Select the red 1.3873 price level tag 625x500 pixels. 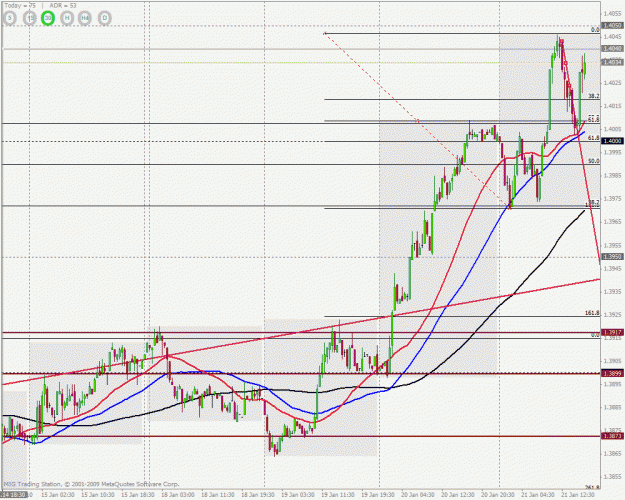pos(613,436)
